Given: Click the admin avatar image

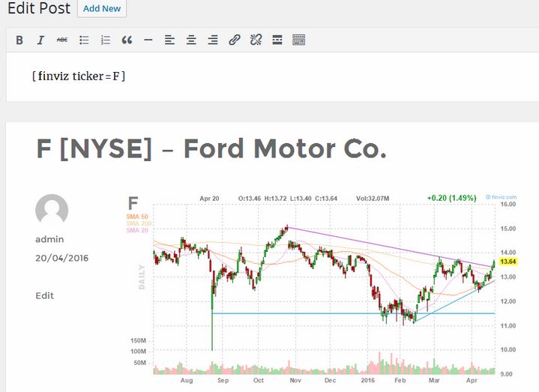Looking at the screenshot, I should click(52, 211).
